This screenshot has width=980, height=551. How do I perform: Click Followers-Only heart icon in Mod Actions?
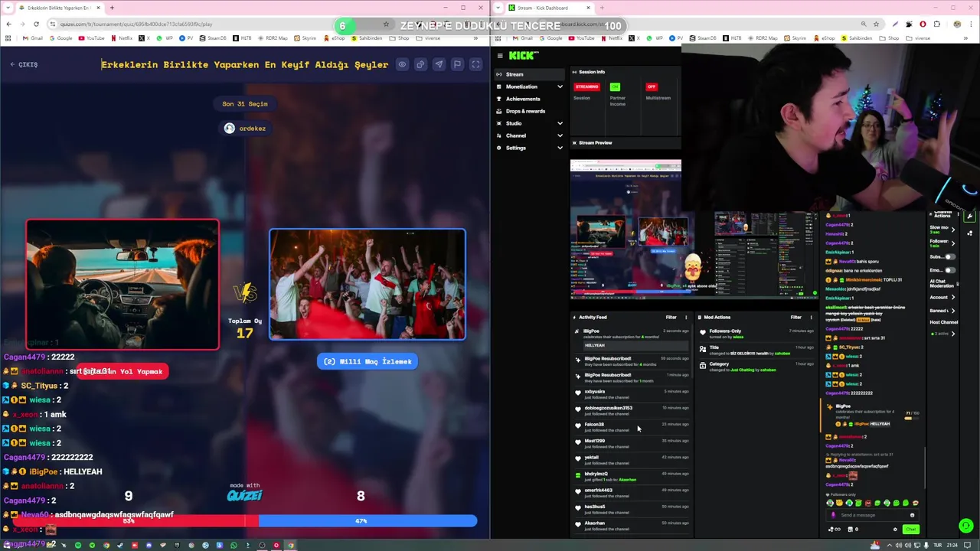click(x=703, y=333)
